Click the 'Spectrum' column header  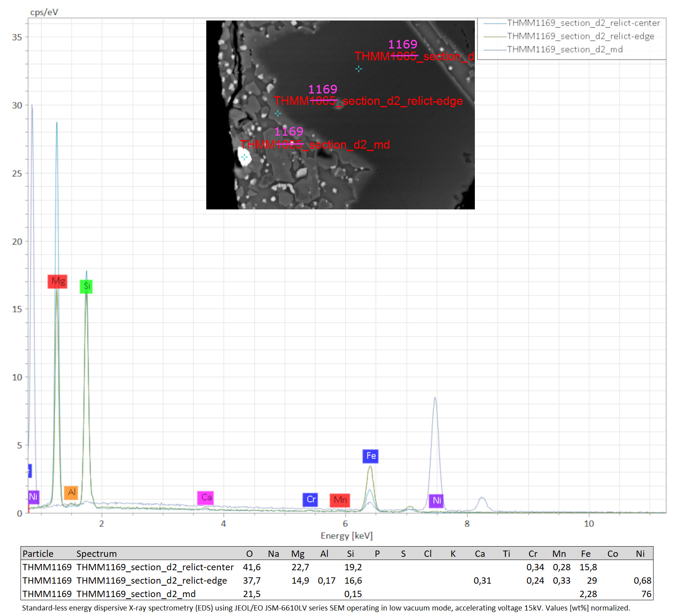pyautogui.click(x=97, y=554)
